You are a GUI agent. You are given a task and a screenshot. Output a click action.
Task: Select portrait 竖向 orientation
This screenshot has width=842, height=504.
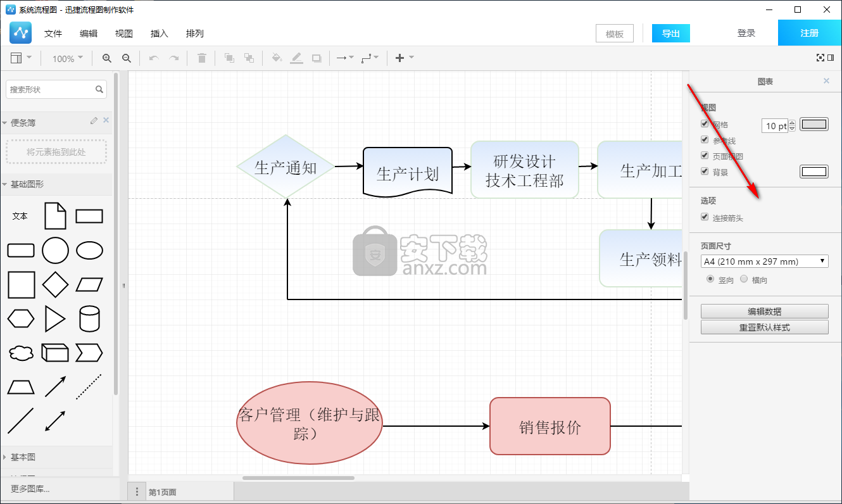(x=710, y=279)
